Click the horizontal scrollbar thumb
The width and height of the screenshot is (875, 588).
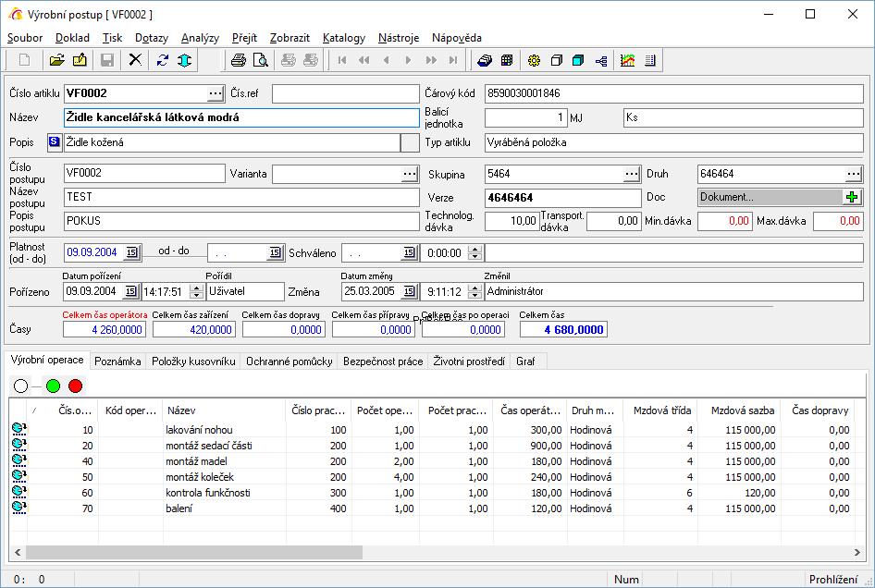pos(194,552)
